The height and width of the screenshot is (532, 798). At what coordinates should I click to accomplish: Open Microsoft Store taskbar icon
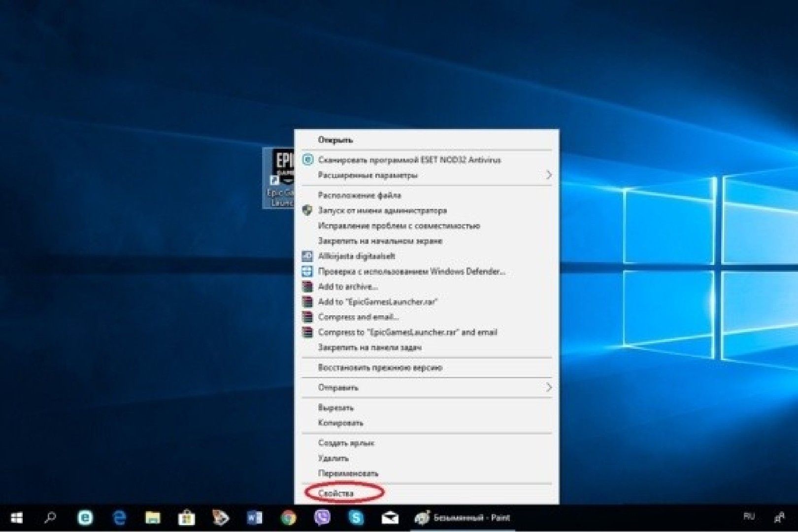pyautogui.click(x=187, y=518)
